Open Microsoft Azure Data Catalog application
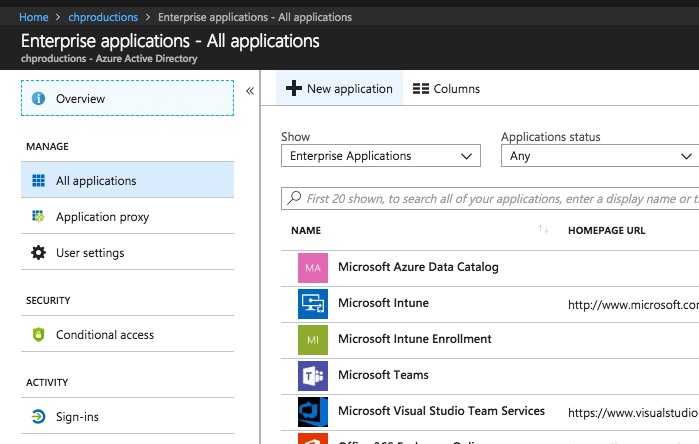Image resolution: width=699 pixels, height=444 pixels. pos(418,267)
